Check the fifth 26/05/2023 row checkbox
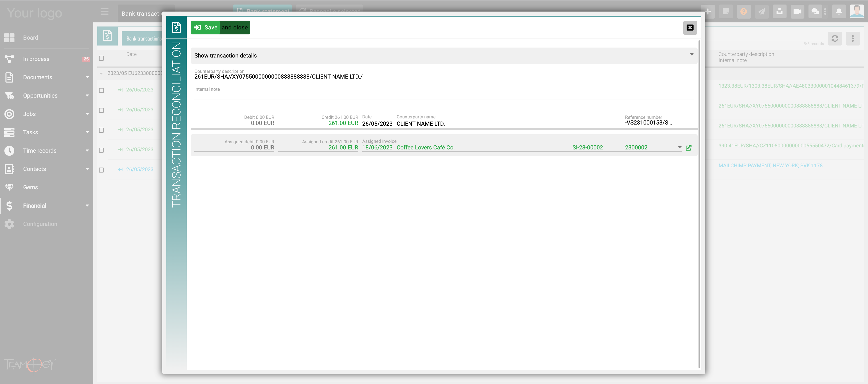 [x=101, y=170]
